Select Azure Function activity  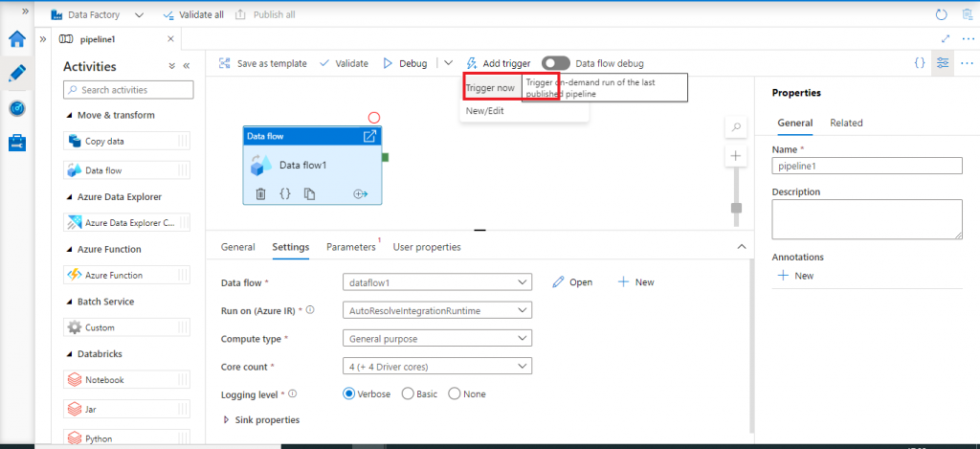(x=127, y=275)
